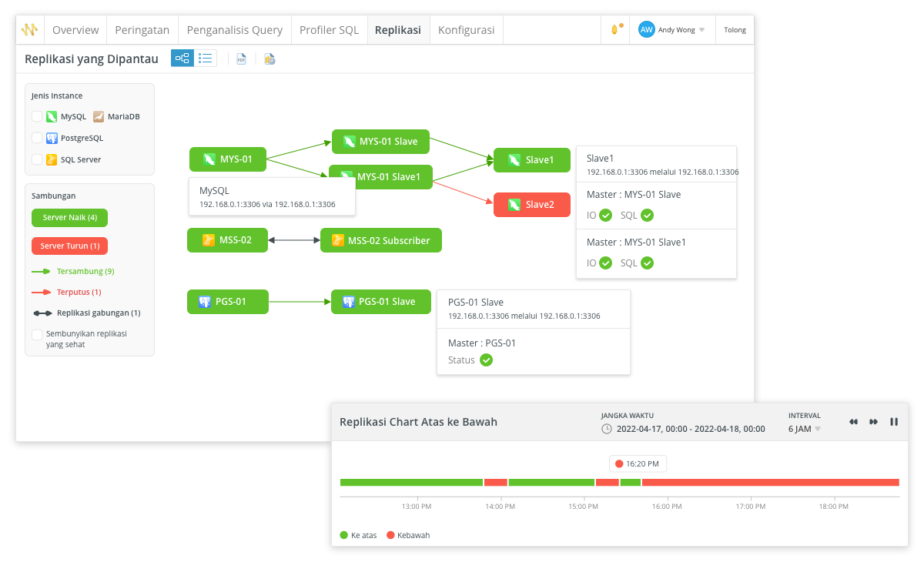Fast-forward the replication chart timeline
This screenshot has width=924, height=562.
(874, 422)
